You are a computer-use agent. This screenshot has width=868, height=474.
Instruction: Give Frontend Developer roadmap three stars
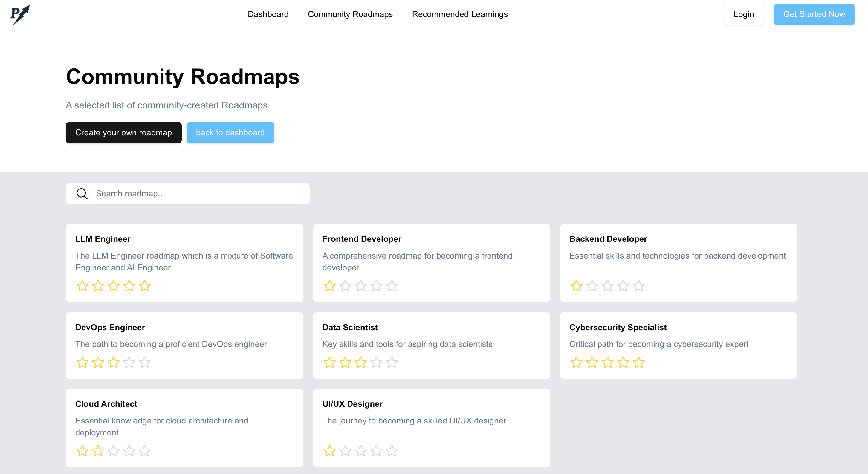tap(360, 286)
